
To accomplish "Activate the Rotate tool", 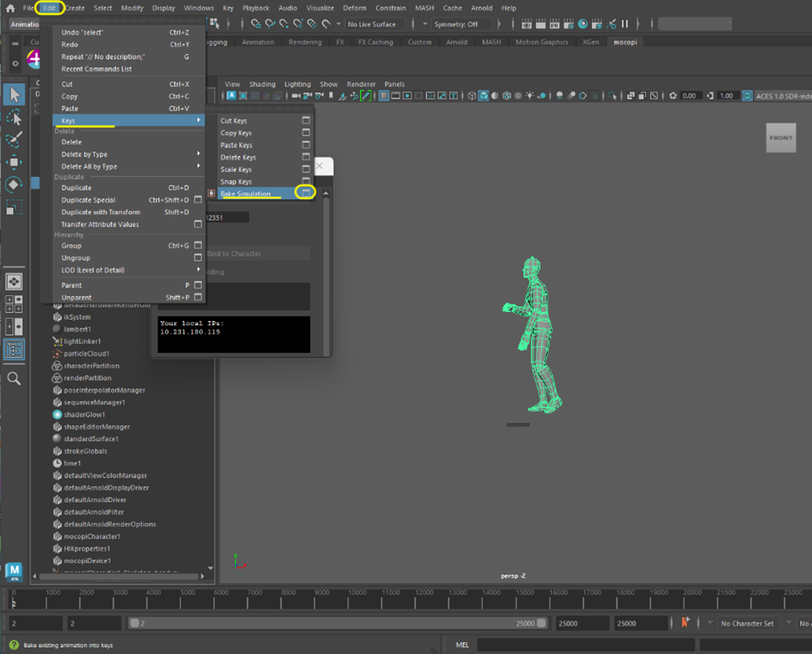I will click(x=14, y=185).
